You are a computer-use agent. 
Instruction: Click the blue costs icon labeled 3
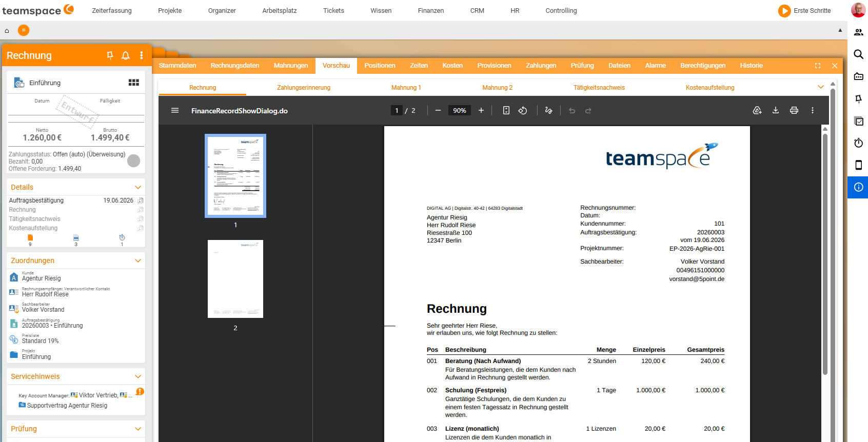[x=76, y=237]
